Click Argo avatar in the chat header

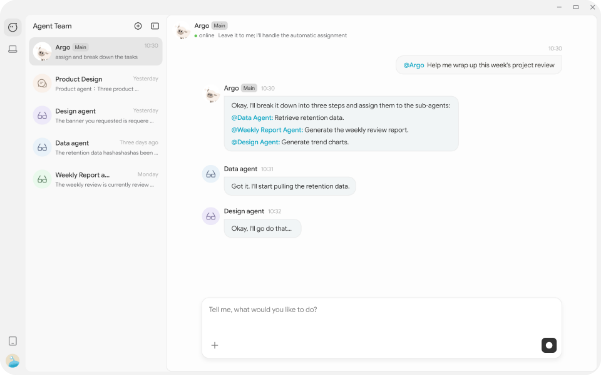tap(182, 31)
